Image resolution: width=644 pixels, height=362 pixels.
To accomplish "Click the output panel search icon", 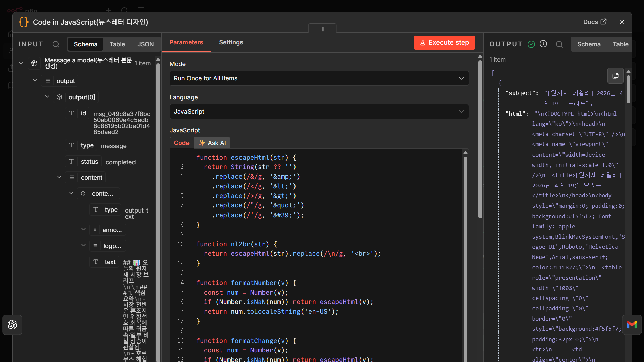I will point(559,44).
